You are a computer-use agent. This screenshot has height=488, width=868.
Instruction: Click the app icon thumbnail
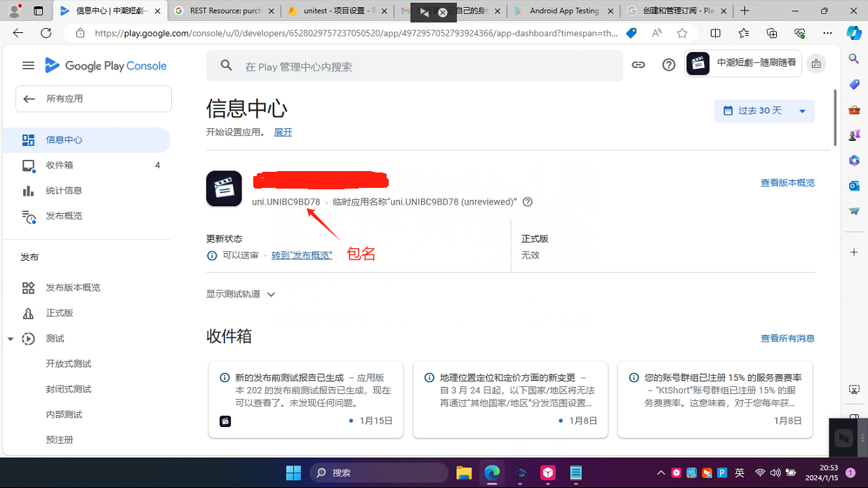tap(224, 189)
